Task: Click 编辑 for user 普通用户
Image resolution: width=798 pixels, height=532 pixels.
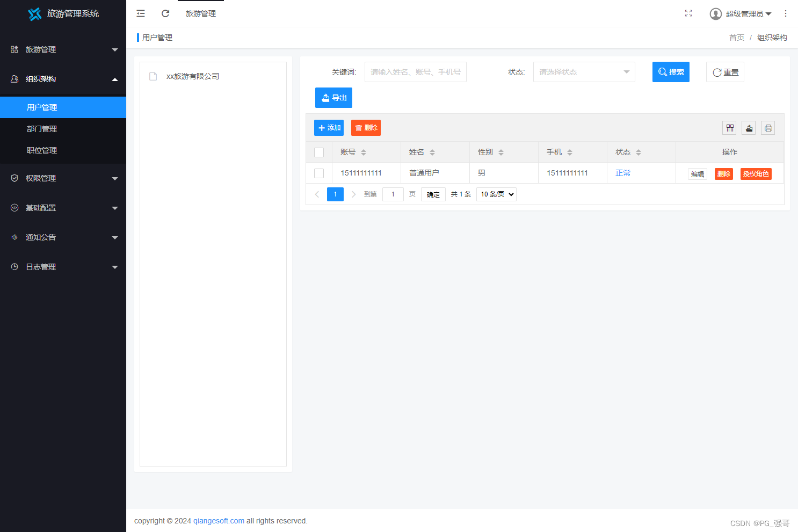Action: (698, 174)
